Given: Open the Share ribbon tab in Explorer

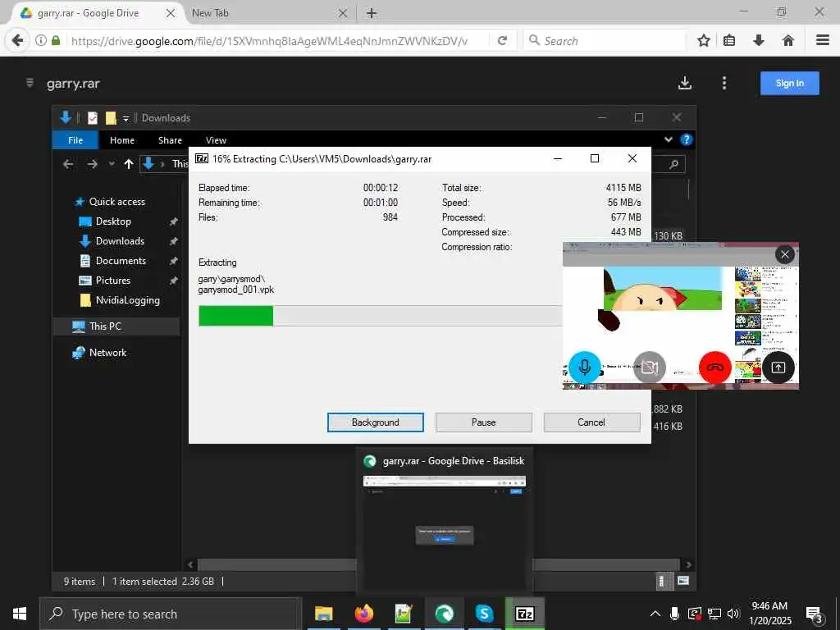Looking at the screenshot, I should (170, 140).
